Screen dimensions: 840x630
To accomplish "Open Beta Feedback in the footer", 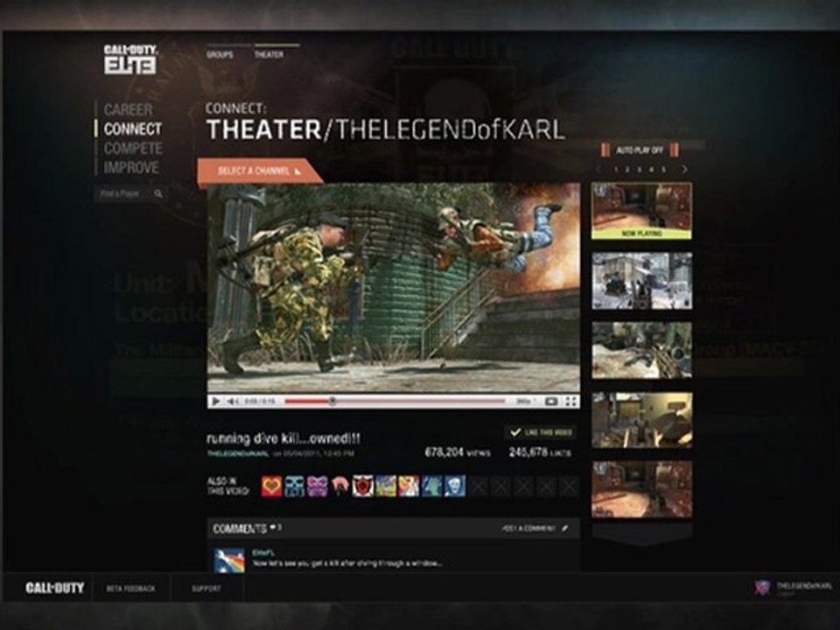I will pos(130,588).
